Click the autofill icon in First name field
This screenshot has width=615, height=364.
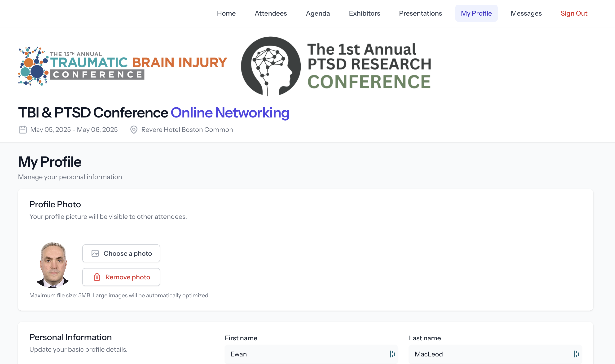(392, 354)
